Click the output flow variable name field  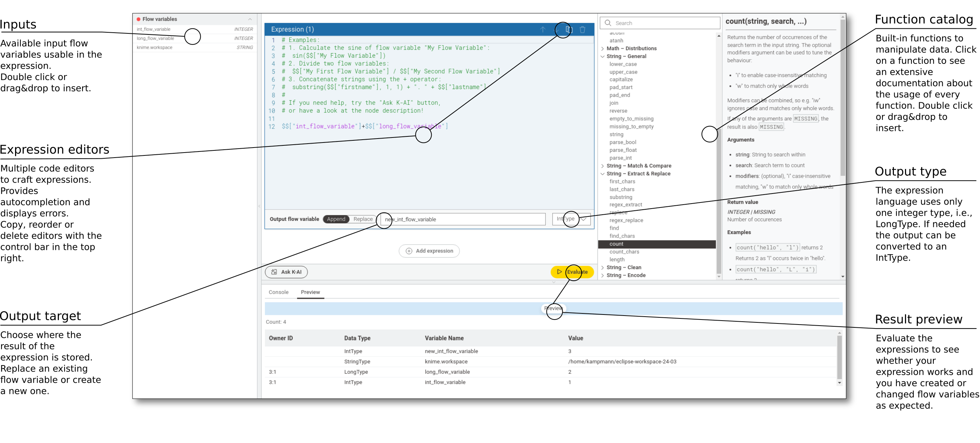(x=463, y=219)
